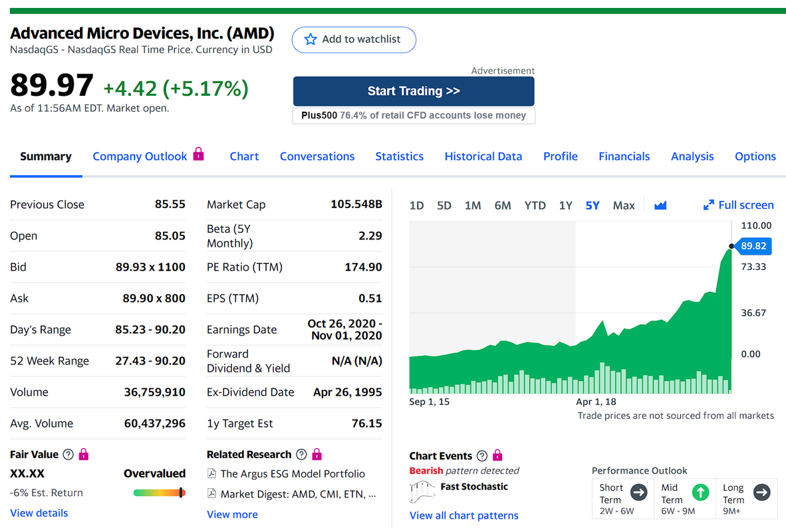Viewport: 786px width, 532px height.
Task: Select the Max chart range
Action: tap(624, 205)
